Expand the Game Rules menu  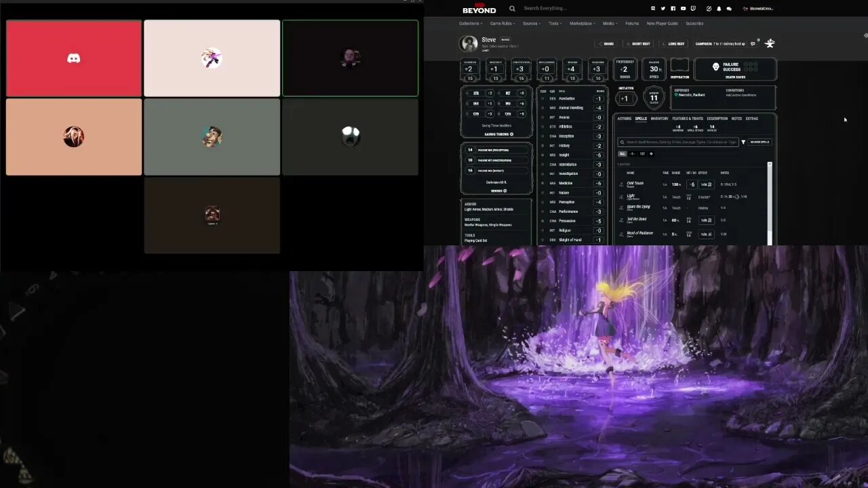pos(502,24)
